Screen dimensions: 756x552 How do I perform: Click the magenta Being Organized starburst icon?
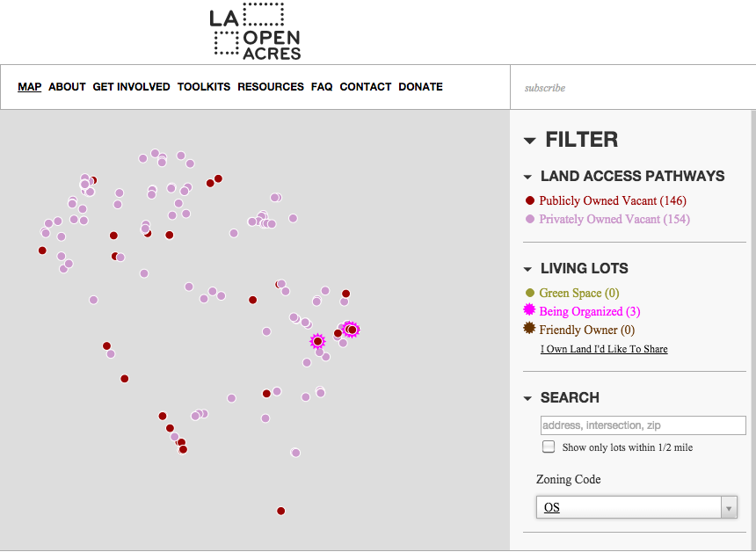[529, 310]
